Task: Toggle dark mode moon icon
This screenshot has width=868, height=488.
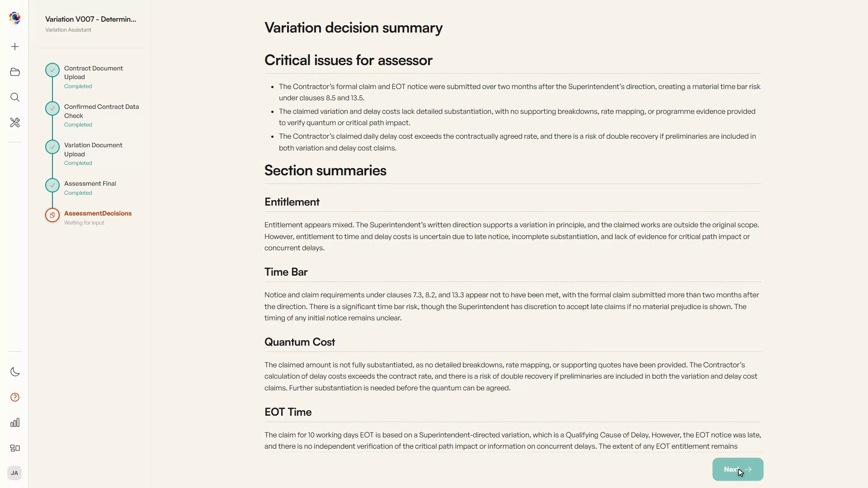Action: 15,372
